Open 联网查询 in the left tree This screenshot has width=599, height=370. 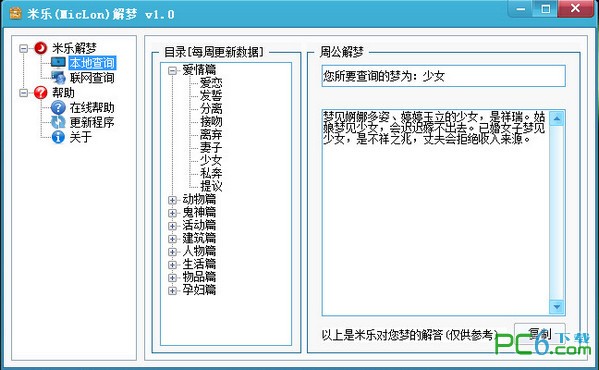[x=92, y=78]
